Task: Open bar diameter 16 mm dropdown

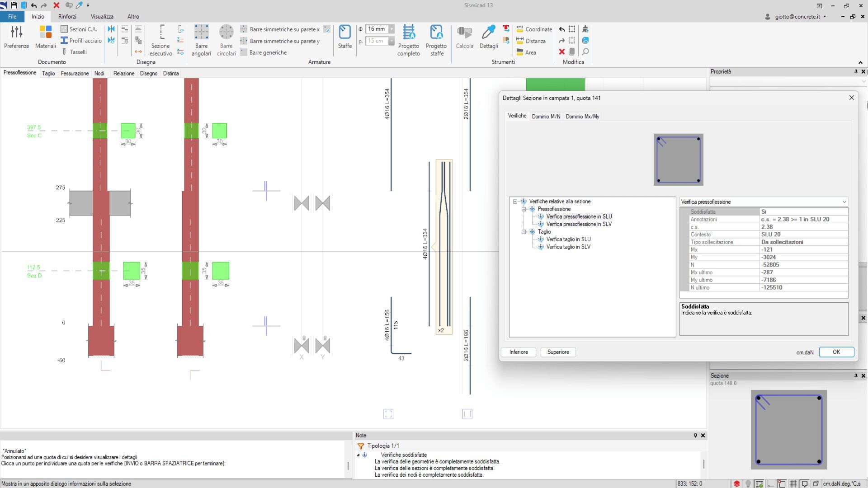Action: tap(392, 29)
